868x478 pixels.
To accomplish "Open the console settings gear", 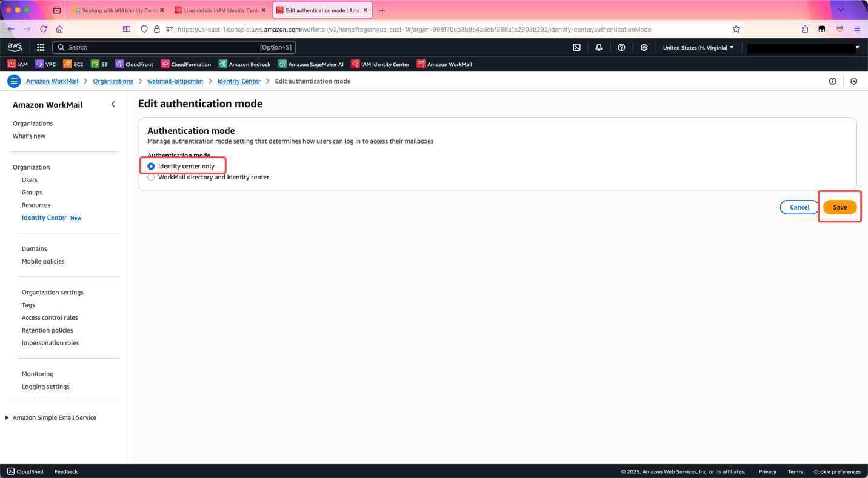I will (x=644, y=47).
